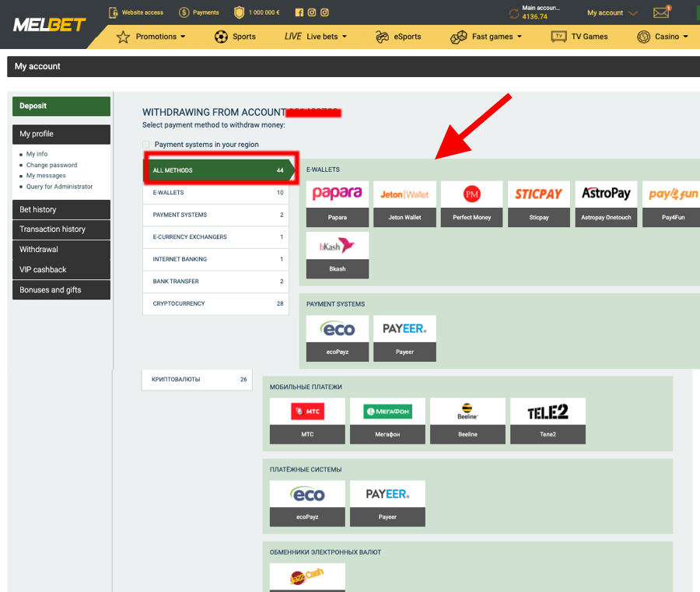Select the Papara e-wallet logo
The image size is (700, 592).
pos(338,194)
